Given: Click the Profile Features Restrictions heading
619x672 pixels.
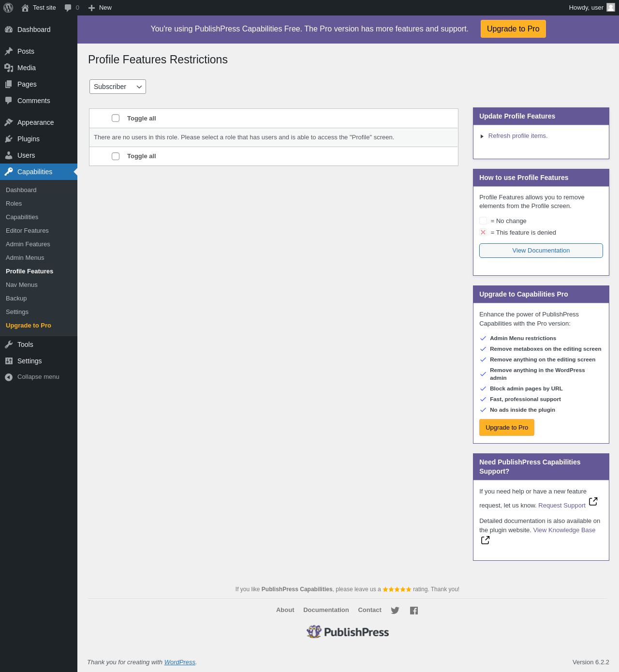Looking at the screenshot, I should tap(158, 60).
